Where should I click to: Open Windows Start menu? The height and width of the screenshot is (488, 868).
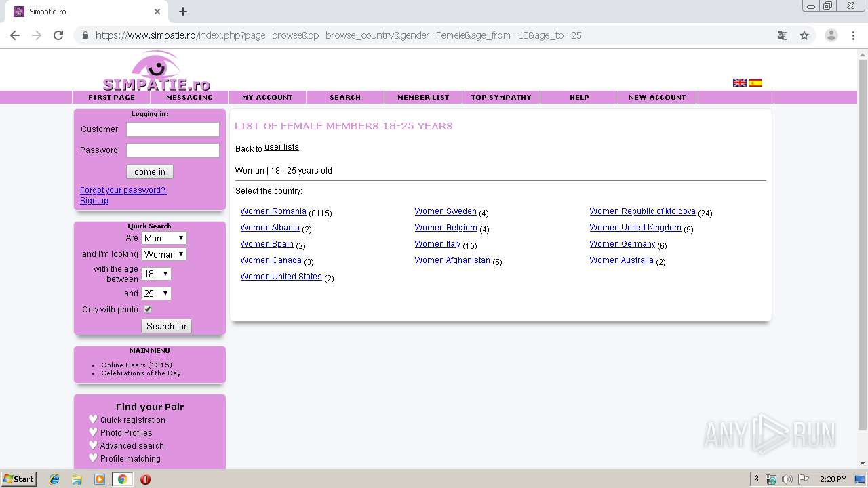tap(18, 479)
